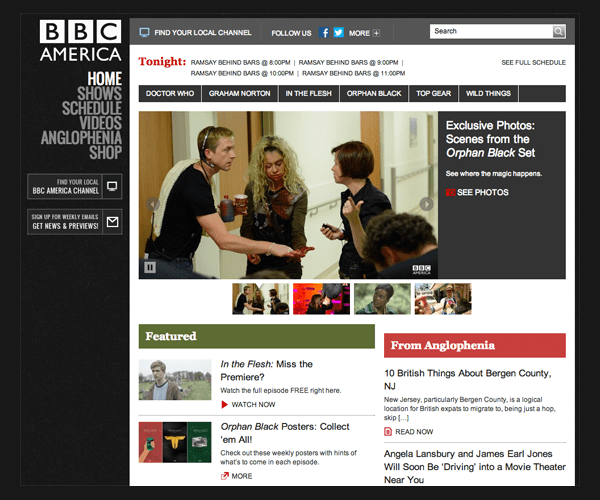The height and width of the screenshot is (500, 600).
Task: Click the Featured section header
Action: 257,336
